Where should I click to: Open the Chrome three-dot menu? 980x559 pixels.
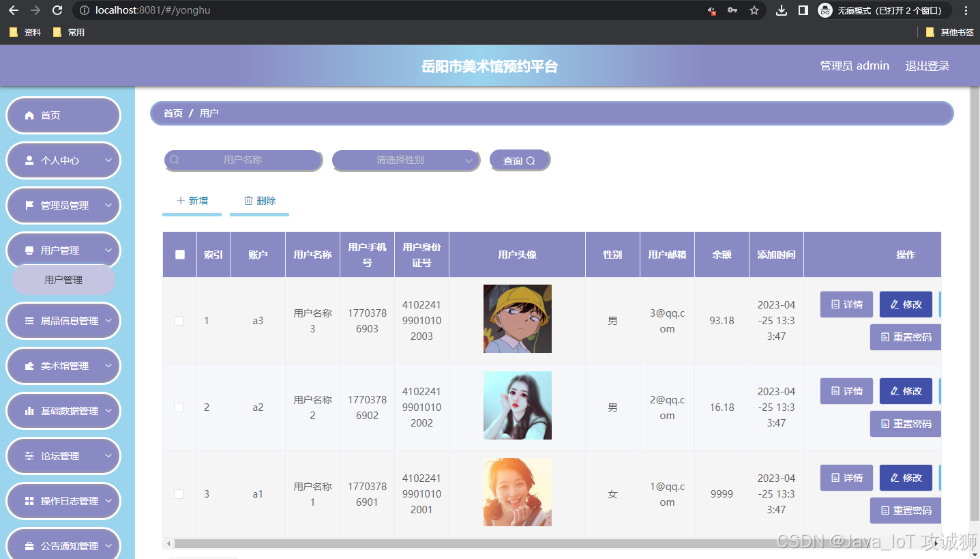(966, 10)
